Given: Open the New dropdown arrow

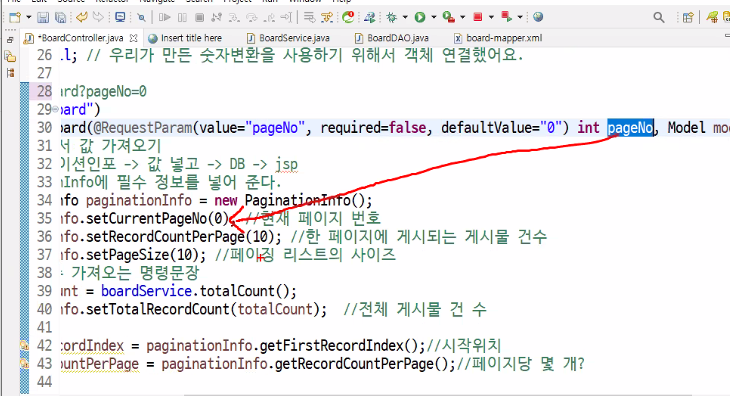Looking at the screenshot, I should point(28,18).
